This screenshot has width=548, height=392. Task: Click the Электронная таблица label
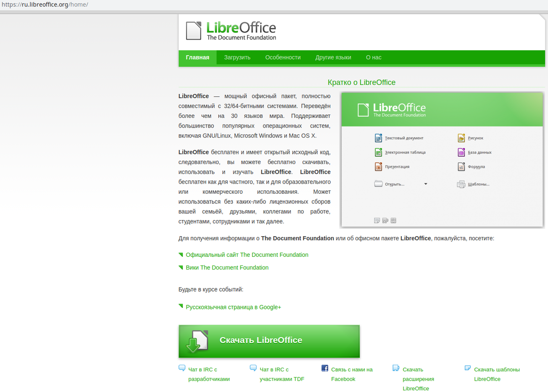[405, 153]
